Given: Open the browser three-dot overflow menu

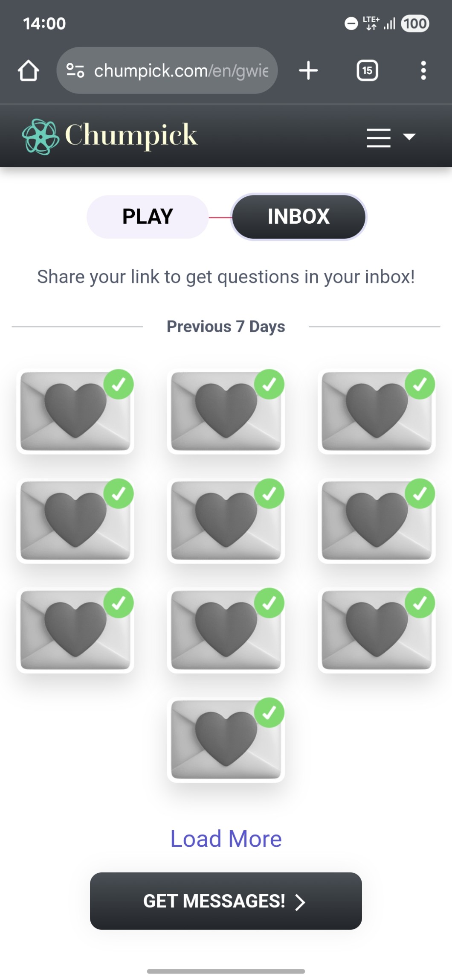Looking at the screenshot, I should pyautogui.click(x=423, y=70).
